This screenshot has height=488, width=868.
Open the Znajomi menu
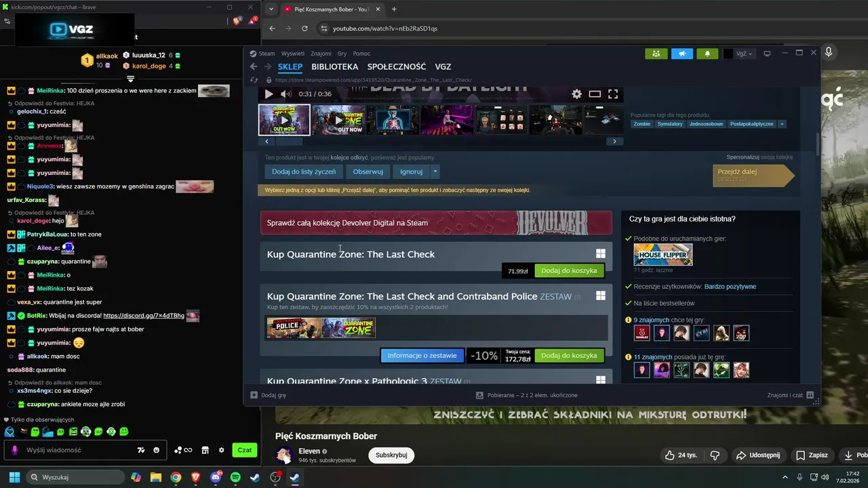[321, 54]
